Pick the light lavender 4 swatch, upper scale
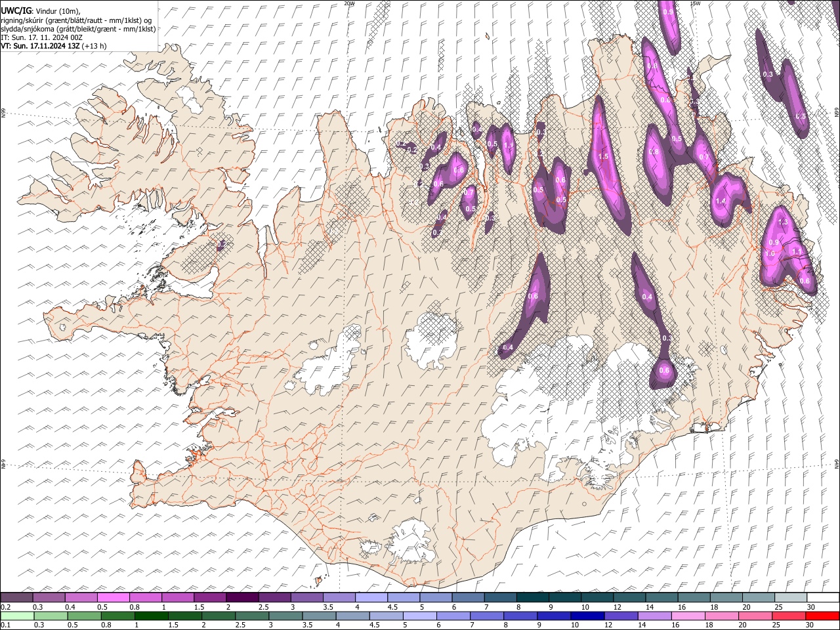Image resolution: width=840 pixels, height=630 pixels. (x=371, y=597)
